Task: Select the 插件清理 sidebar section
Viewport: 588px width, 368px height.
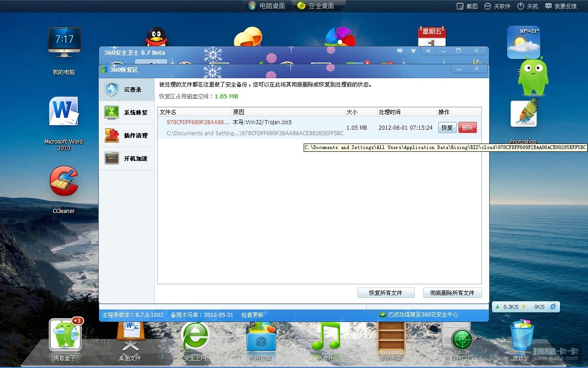Action: tap(127, 135)
